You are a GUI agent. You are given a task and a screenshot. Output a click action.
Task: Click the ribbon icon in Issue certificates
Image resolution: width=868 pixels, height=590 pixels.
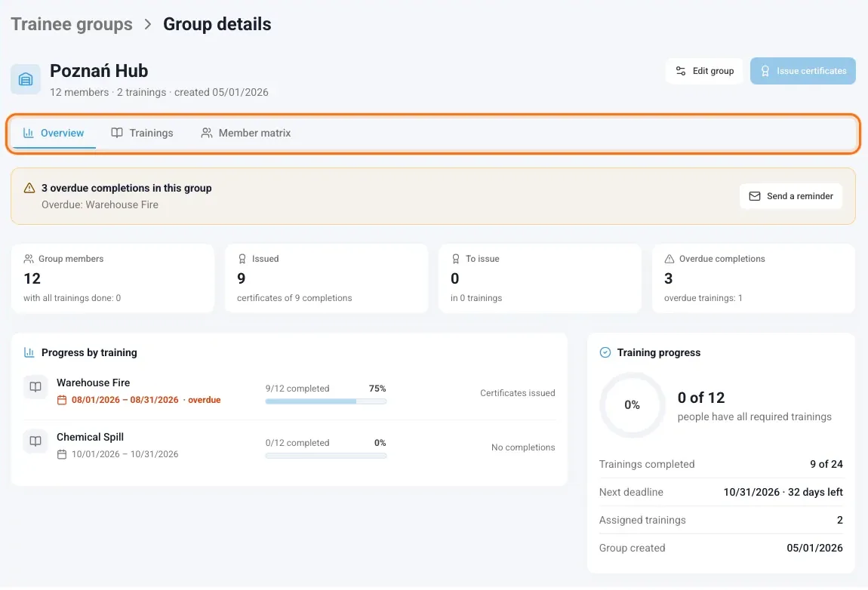765,71
